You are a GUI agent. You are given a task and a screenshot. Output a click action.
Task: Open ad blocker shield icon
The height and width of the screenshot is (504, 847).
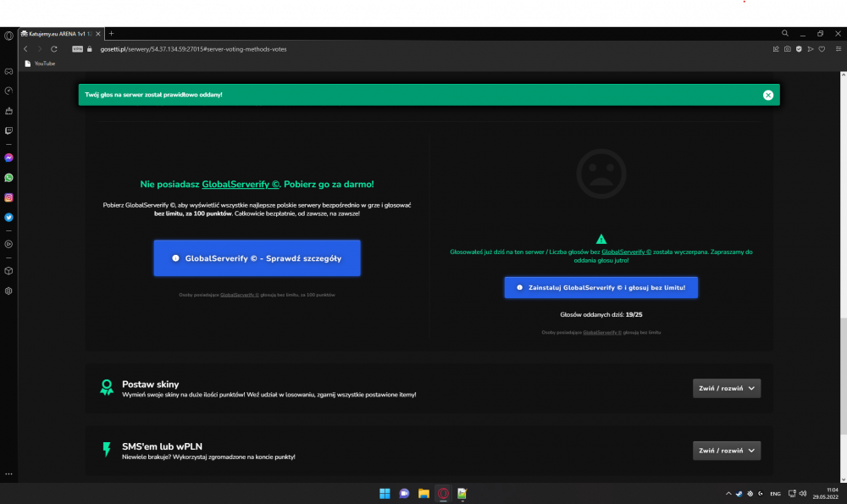(799, 48)
